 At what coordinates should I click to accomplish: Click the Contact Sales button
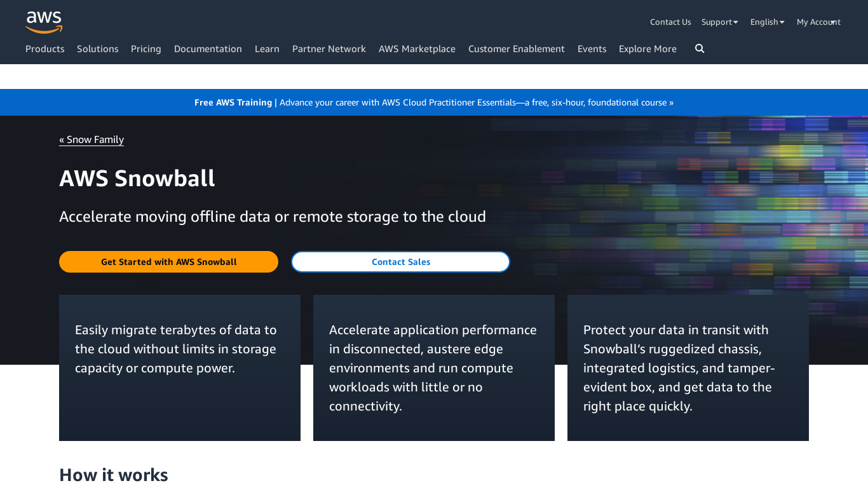coord(401,262)
